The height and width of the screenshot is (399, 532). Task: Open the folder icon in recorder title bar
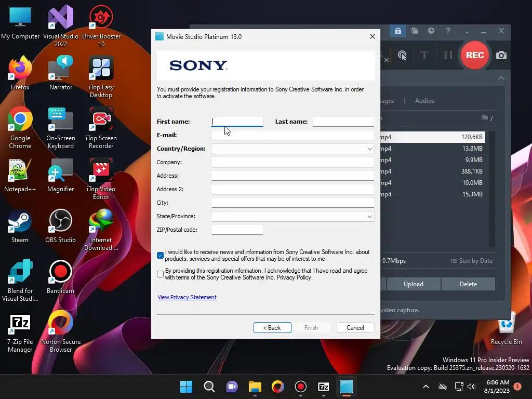coord(415,31)
